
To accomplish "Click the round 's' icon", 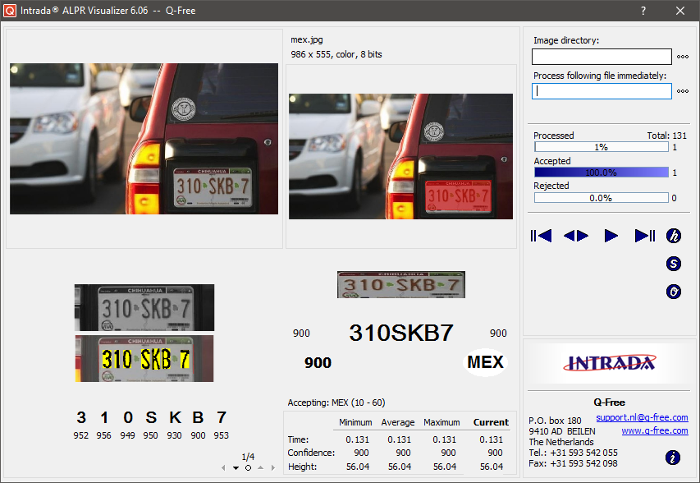I will pos(674,264).
